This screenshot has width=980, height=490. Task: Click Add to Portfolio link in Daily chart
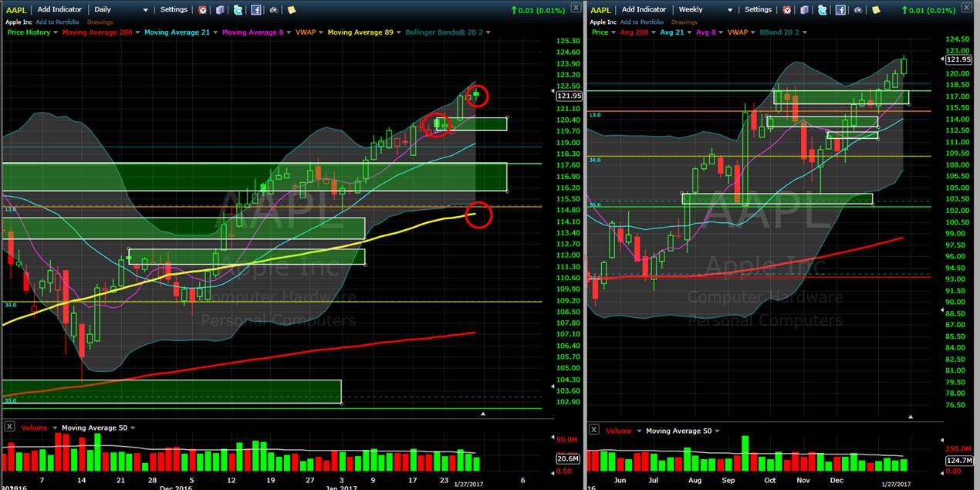click(x=57, y=22)
